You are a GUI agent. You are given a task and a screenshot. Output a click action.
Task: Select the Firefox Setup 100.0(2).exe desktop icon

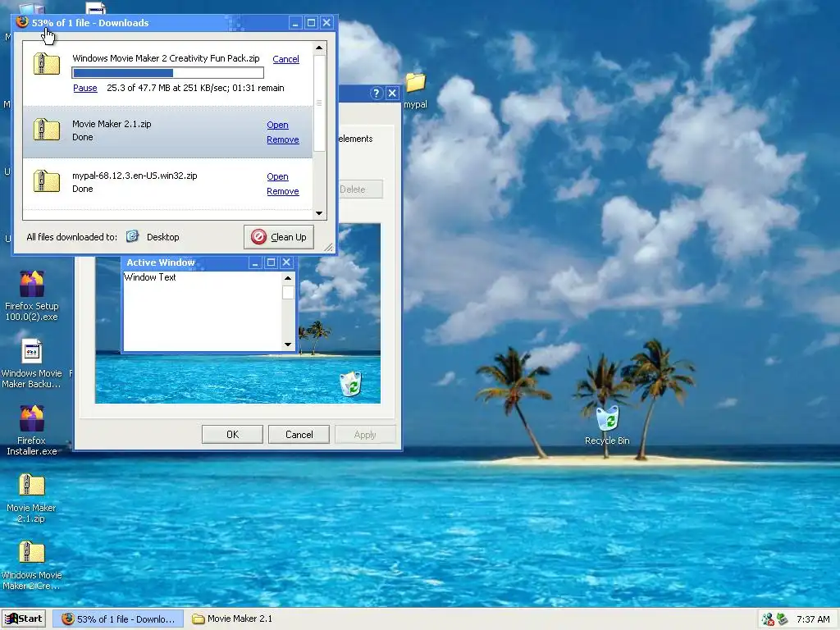point(32,295)
